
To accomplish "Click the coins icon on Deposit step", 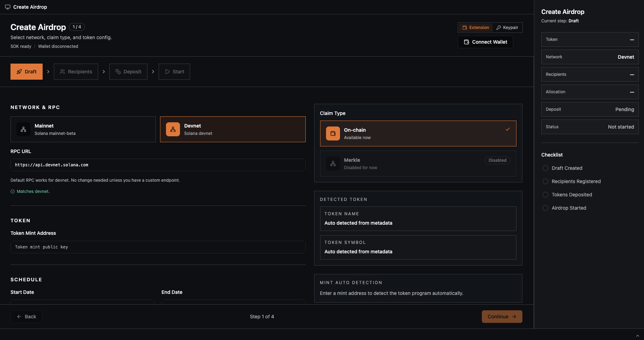I will pos(118,72).
